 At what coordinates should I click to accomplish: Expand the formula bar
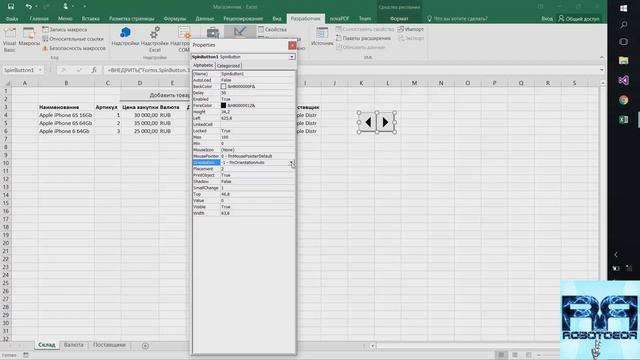tap(602, 70)
